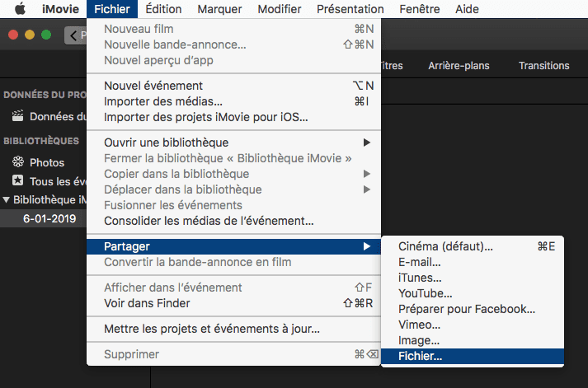Close the Fichier menu in menu bar
The image size is (588, 388).
(x=112, y=9)
